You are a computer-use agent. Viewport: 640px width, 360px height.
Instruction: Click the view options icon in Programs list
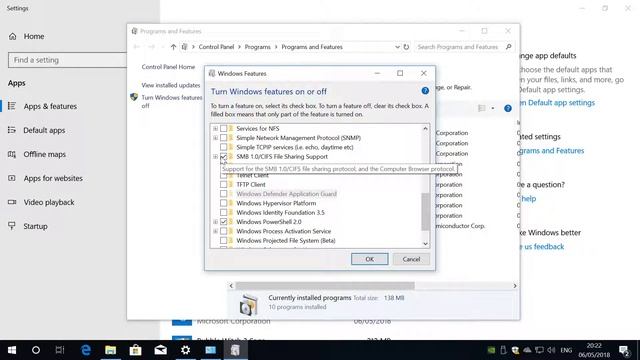coord(482,108)
